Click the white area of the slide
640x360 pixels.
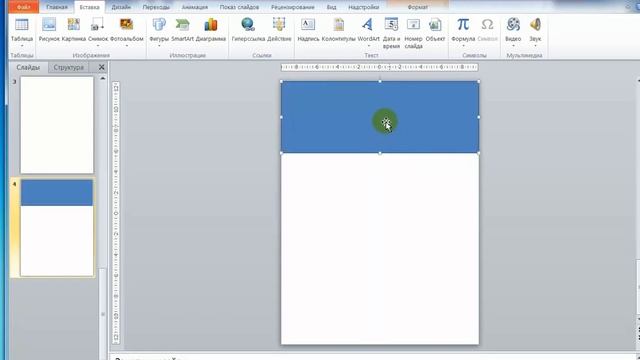(x=380, y=249)
